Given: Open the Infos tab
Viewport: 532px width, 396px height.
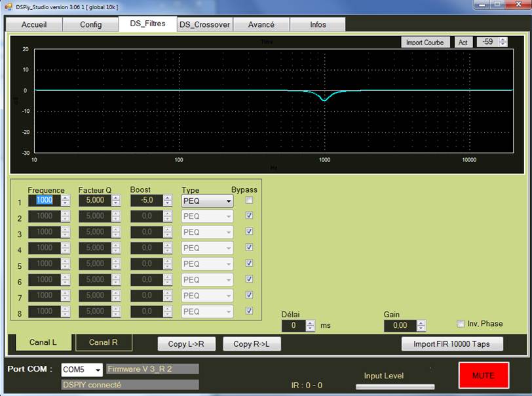Looking at the screenshot, I should [318, 24].
